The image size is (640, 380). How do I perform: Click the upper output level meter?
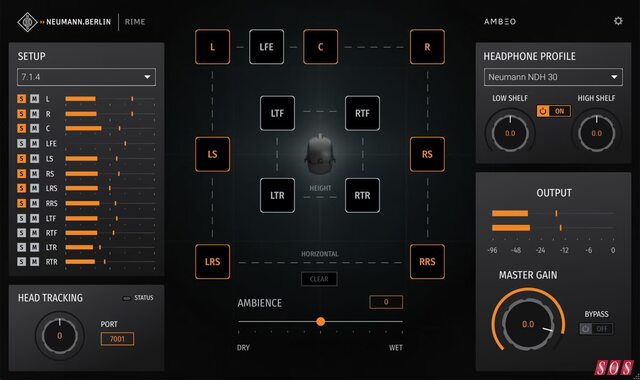(553, 213)
